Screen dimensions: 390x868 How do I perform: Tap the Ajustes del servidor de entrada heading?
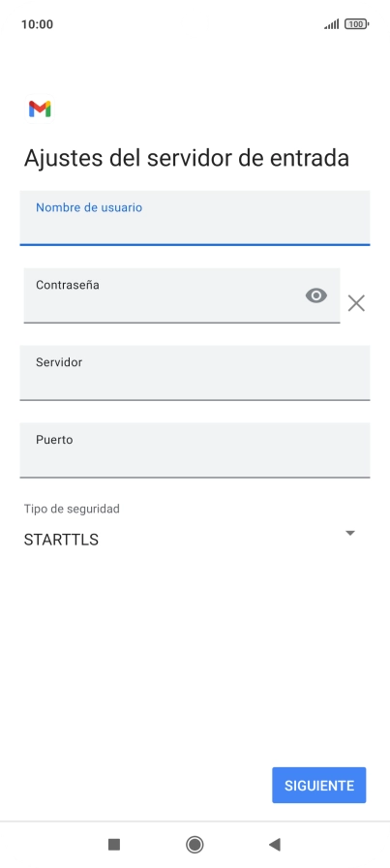[x=187, y=158]
